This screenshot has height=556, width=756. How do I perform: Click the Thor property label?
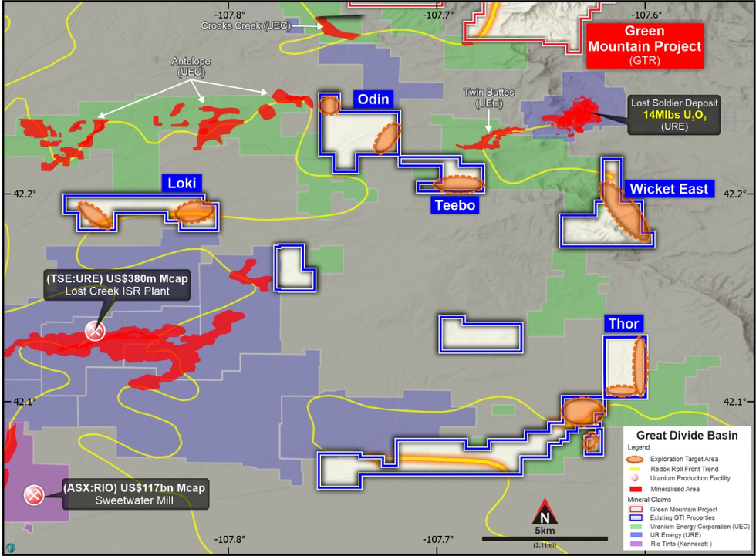(623, 323)
